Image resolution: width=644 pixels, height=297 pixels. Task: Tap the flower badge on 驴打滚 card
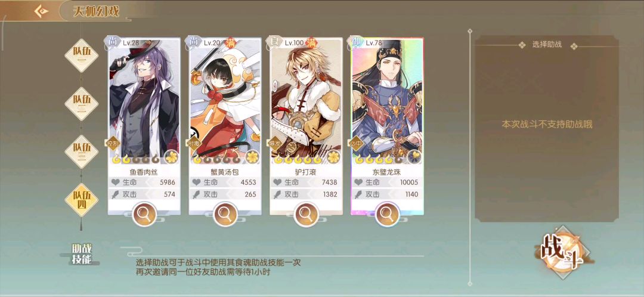tap(333, 156)
